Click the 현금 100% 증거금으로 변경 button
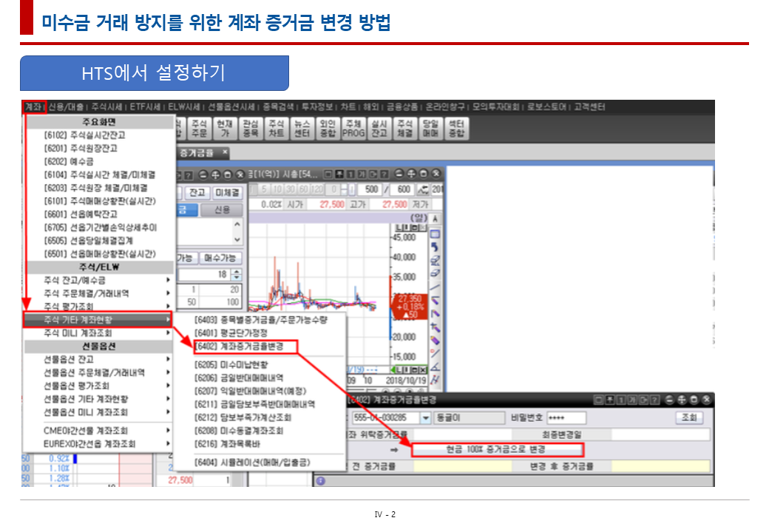This screenshot has width=769, height=532. pos(497,449)
